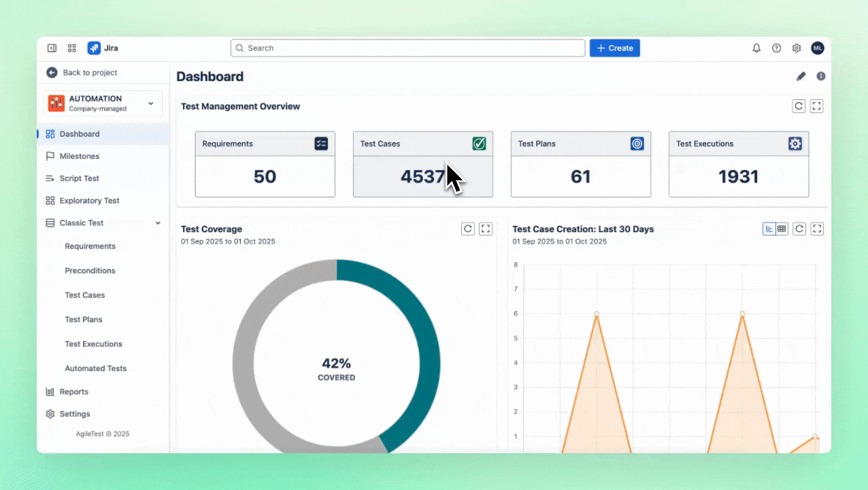868x490 pixels.
Task: Open Jira settings gear in top bar
Action: [797, 48]
